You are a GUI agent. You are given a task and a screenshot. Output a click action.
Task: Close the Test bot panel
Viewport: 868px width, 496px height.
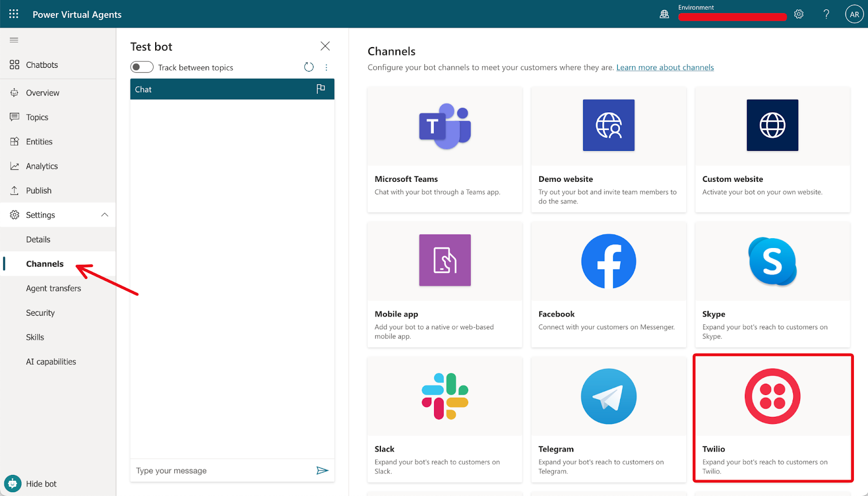pos(325,46)
